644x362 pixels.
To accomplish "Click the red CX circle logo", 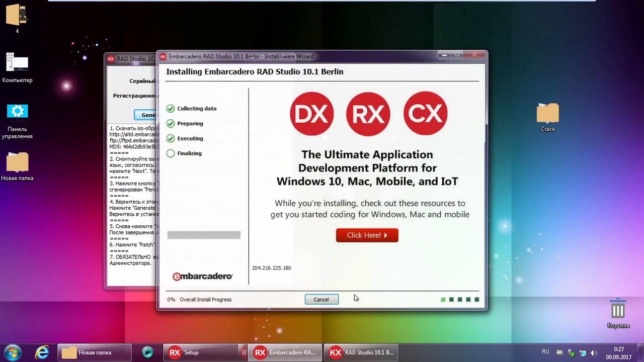I will pyautogui.click(x=425, y=114).
